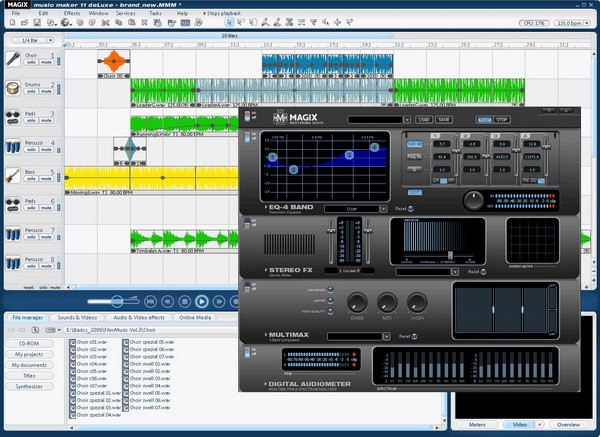Select band 4 high-shelf filter shape icon

541,181
